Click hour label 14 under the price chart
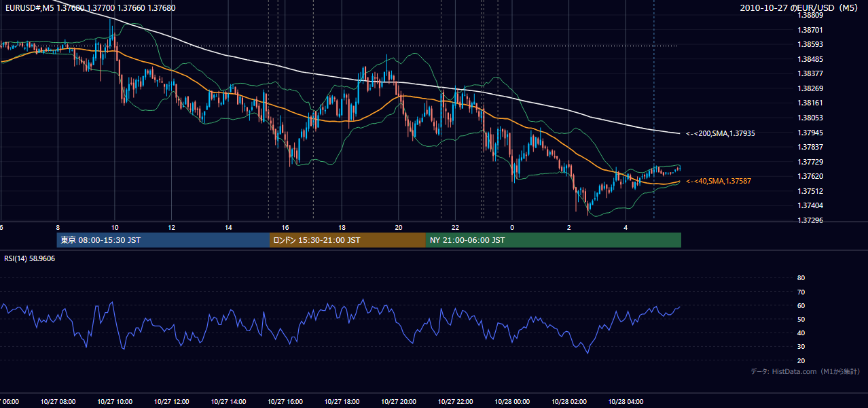Viewport: 868px width, 408px height. click(x=228, y=228)
